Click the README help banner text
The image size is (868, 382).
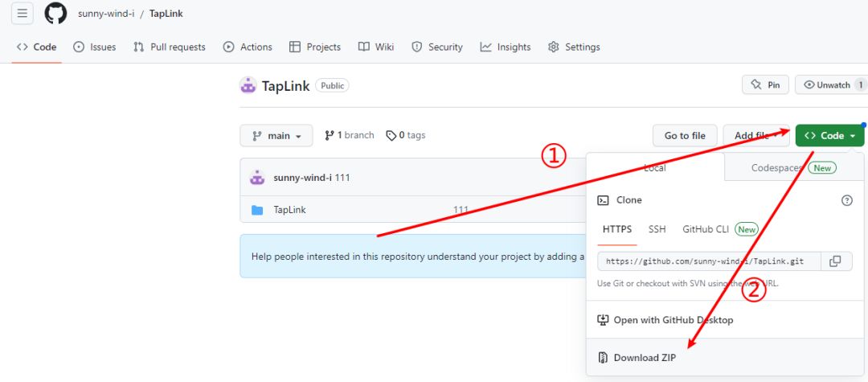[x=418, y=257]
